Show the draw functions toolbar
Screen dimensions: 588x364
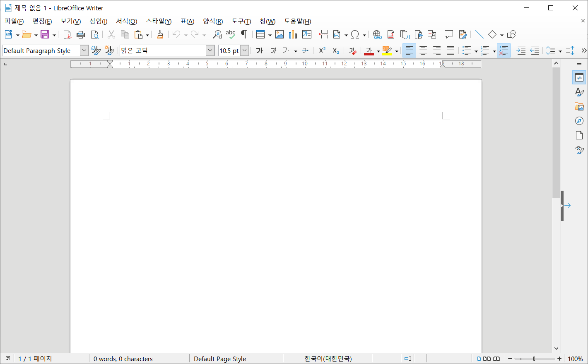click(511, 35)
